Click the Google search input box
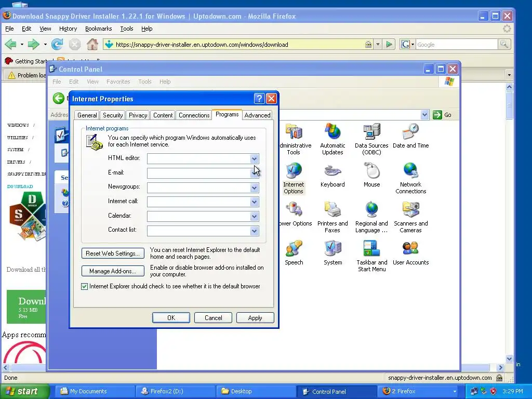Screen dimensions: 532x399 pos(456,45)
